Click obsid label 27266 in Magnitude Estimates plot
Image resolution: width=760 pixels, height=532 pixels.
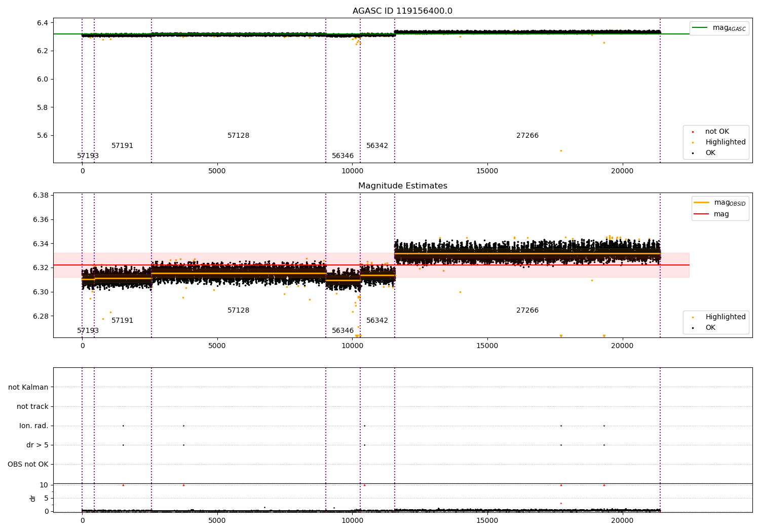coord(527,310)
